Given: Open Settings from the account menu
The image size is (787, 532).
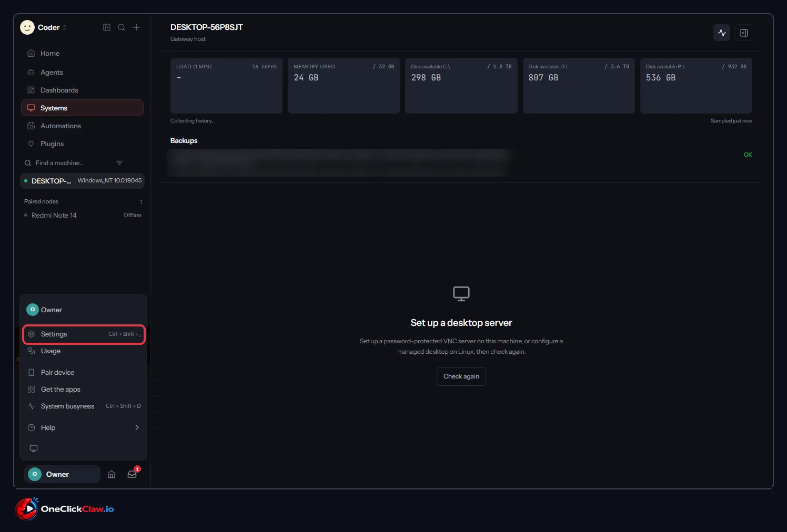Looking at the screenshot, I should 84,334.
